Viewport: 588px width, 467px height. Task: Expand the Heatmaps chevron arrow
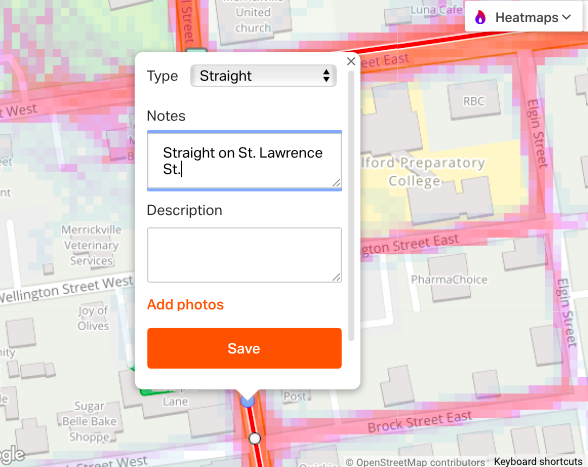[x=567, y=17]
